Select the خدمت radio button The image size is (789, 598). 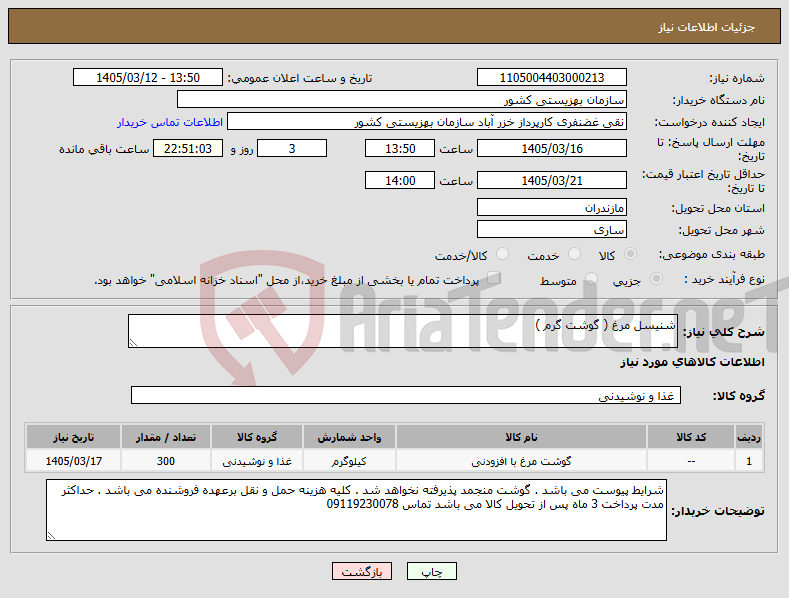574,254
